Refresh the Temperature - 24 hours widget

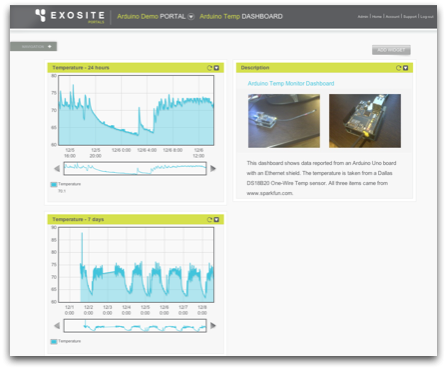point(209,68)
